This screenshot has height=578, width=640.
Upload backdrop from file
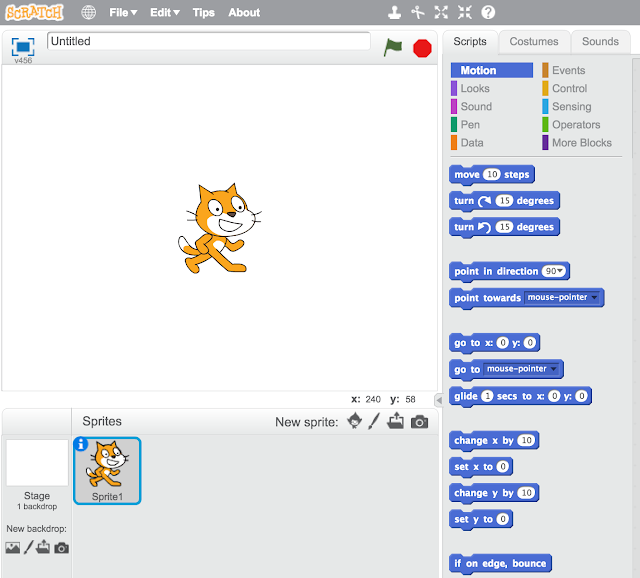(x=43, y=547)
